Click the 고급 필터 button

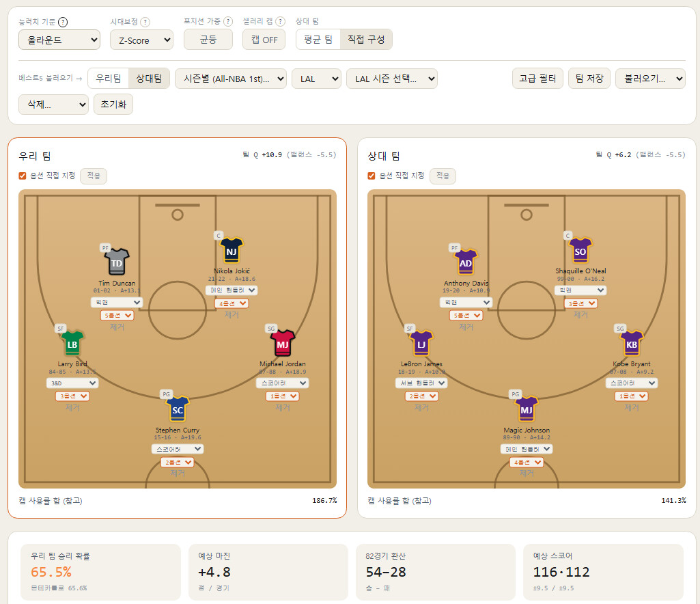(537, 79)
